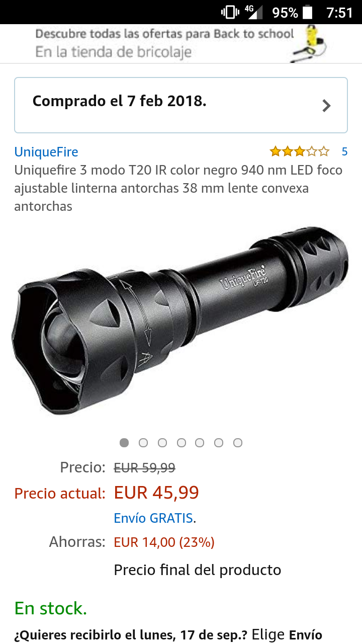Open Comprado el 7 feb 2018 box

click(x=181, y=105)
